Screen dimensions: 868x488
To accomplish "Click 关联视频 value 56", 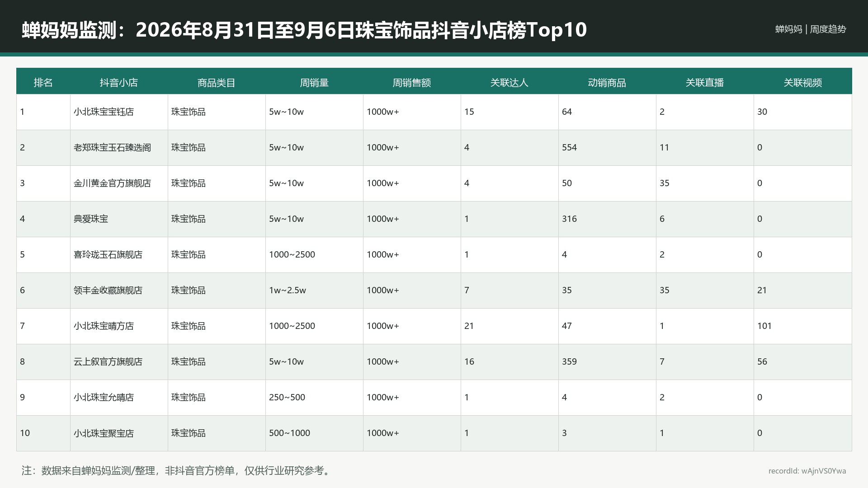I will (x=762, y=361).
